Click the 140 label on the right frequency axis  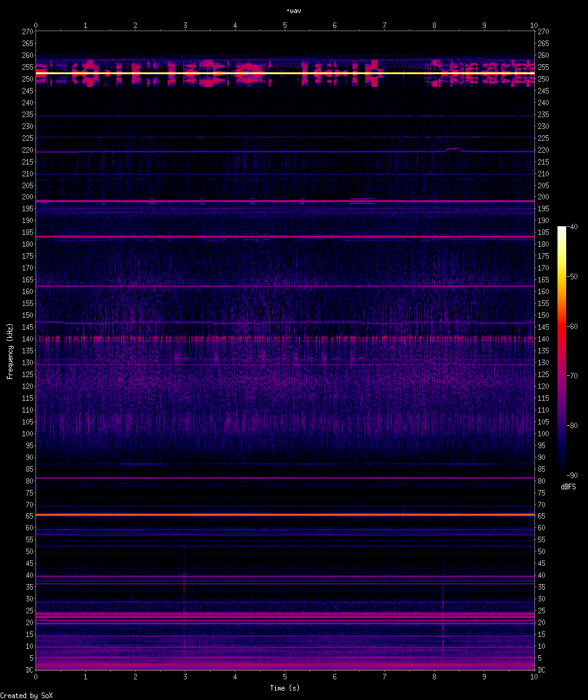click(543, 339)
